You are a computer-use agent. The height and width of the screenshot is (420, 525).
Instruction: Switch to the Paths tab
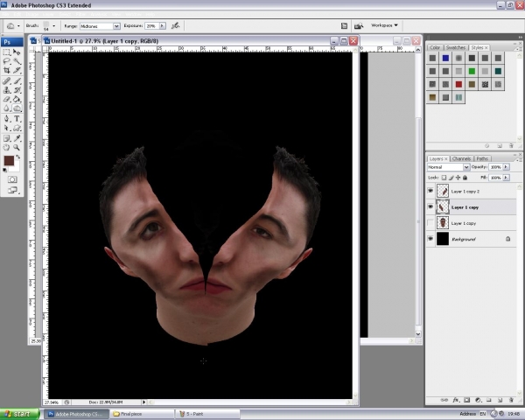tap(482, 158)
